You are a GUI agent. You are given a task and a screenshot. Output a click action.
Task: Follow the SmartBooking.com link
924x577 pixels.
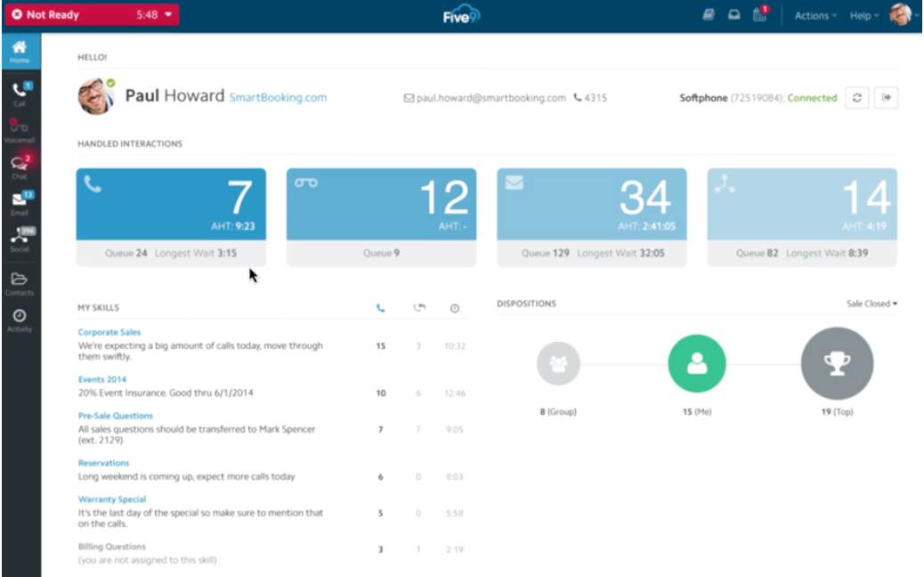(278, 97)
